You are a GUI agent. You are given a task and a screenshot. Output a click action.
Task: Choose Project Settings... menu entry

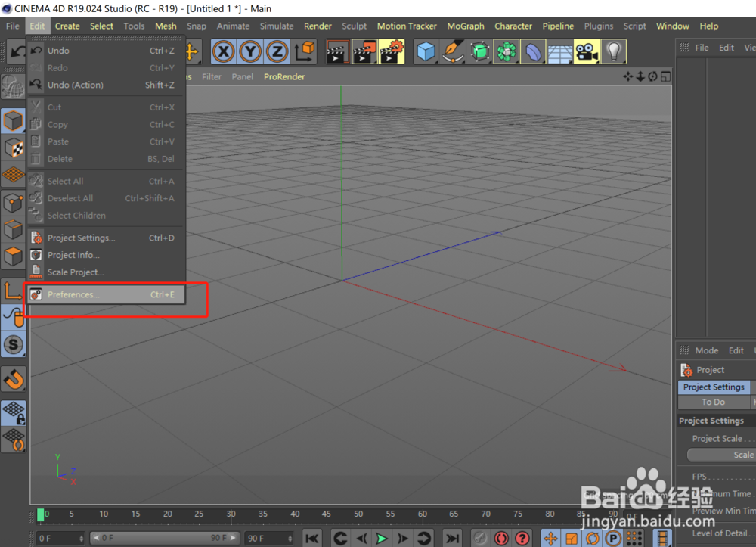pyautogui.click(x=106, y=238)
